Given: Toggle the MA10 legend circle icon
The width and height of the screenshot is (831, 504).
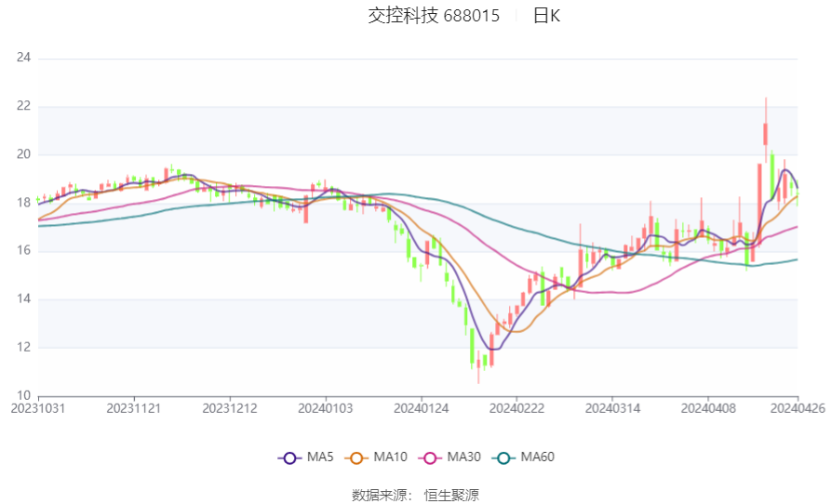Looking at the screenshot, I should pyautogui.click(x=356, y=458).
